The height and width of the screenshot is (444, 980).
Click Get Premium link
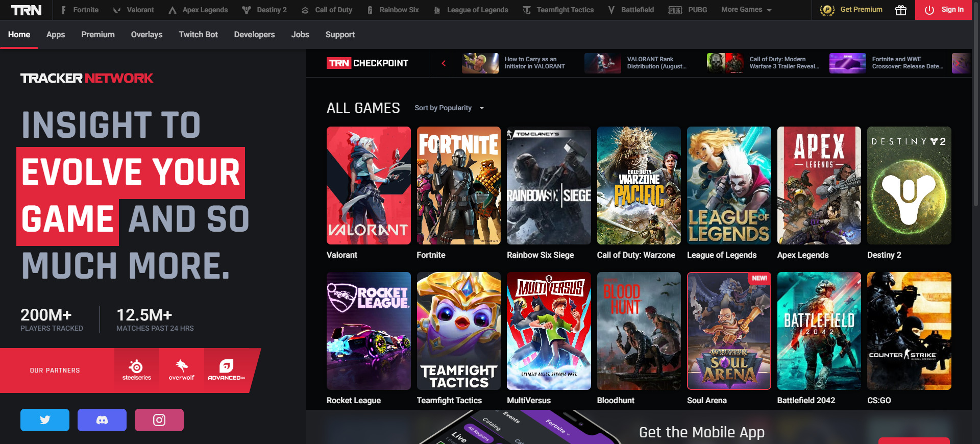pyautogui.click(x=851, y=10)
